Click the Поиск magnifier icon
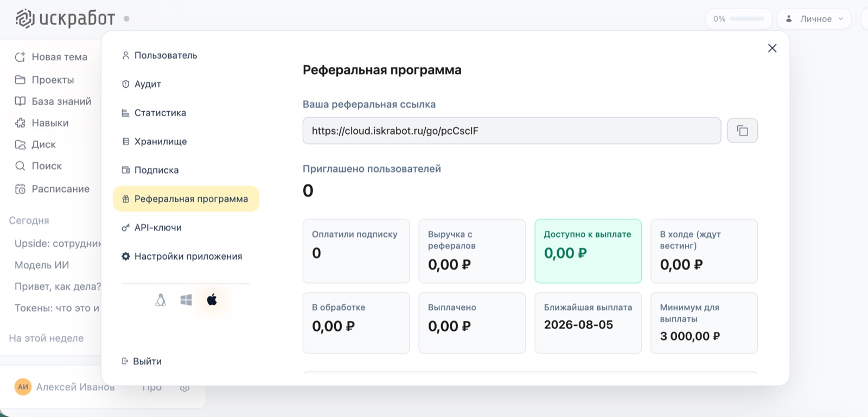 pos(20,166)
